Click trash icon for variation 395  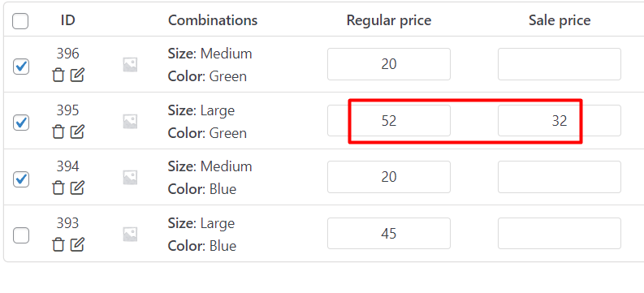pos(58,131)
